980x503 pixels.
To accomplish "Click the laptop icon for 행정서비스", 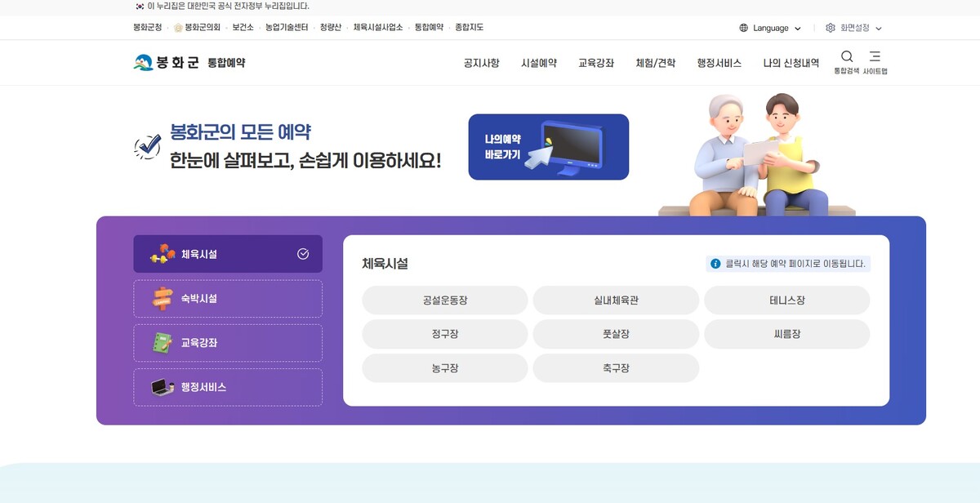I will [163, 387].
